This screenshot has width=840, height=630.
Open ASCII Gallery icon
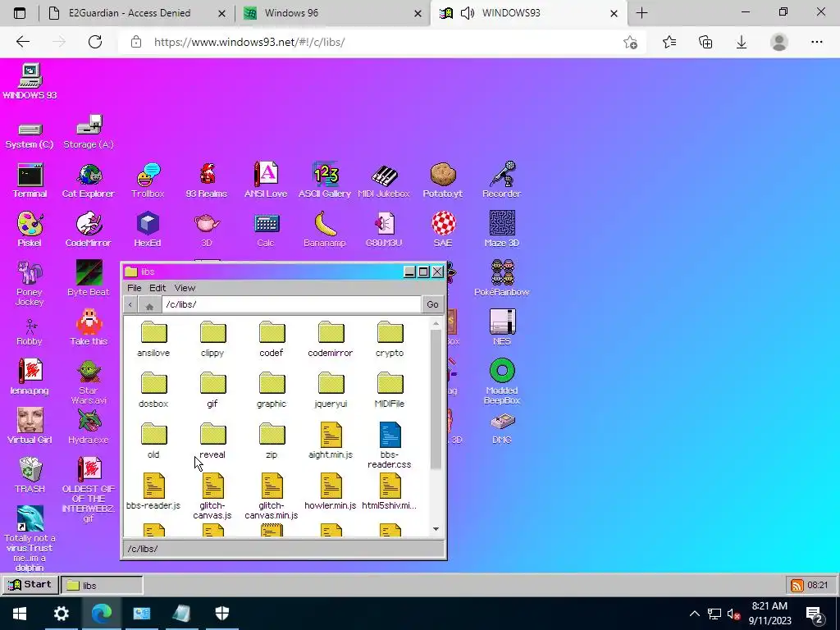tap(325, 181)
